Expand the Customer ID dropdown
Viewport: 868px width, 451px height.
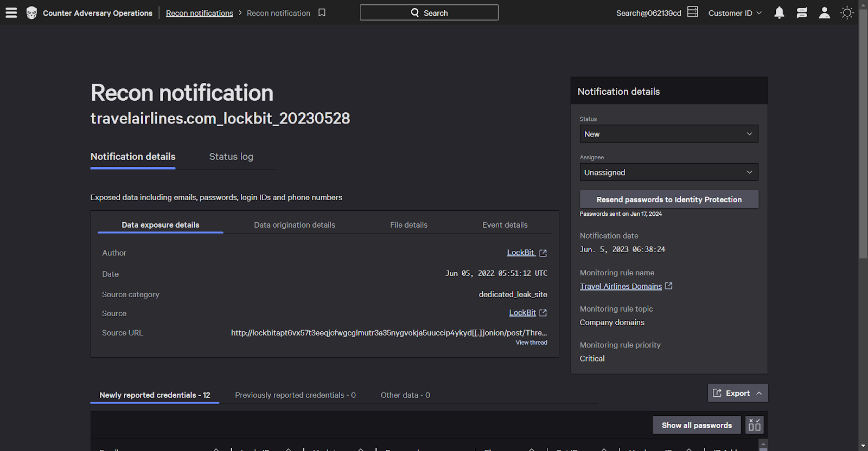(735, 13)
